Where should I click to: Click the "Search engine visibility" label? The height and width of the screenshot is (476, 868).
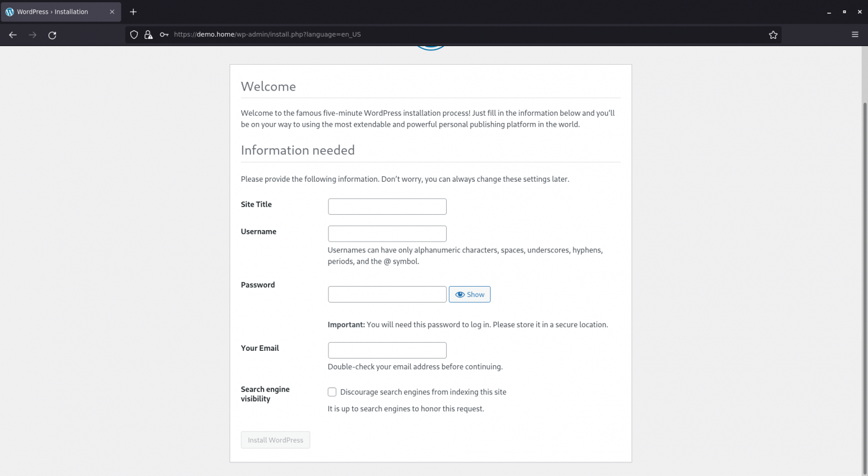pos(265,394)
